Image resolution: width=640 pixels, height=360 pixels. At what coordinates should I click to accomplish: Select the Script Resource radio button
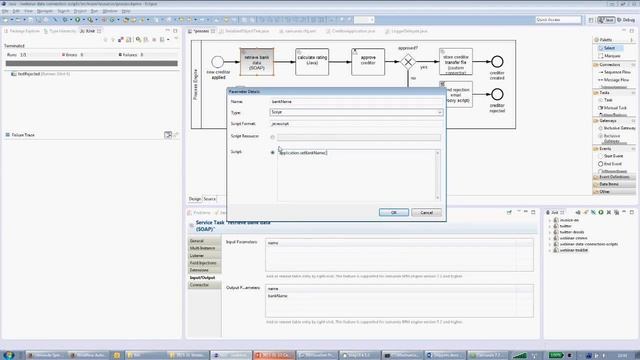pos(273,137)
